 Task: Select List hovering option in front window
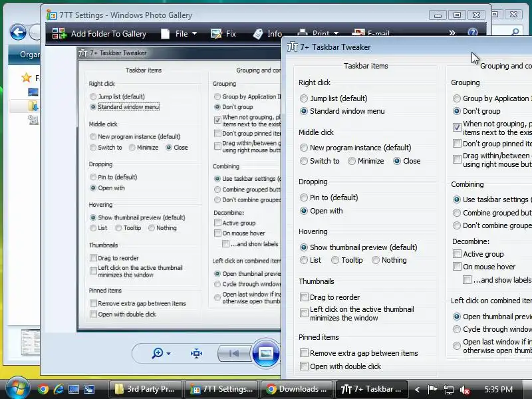[x=304, y=260]
